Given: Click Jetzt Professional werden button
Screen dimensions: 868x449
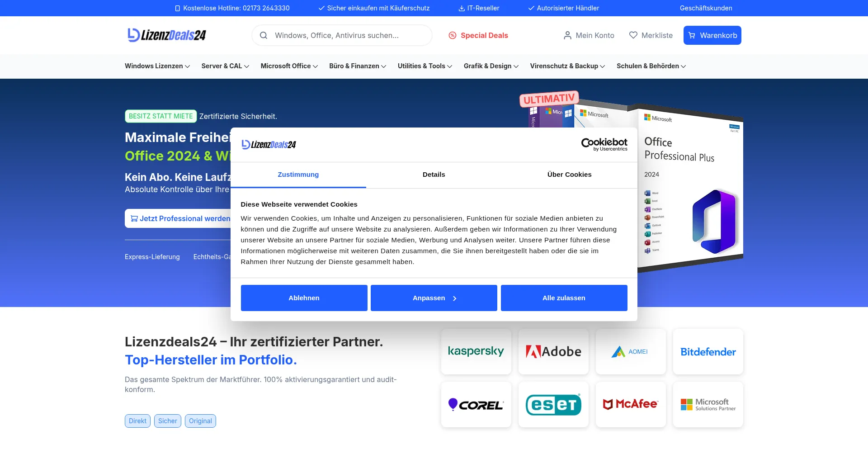Looking at the screenshot, I should click(x=179, y=218).
